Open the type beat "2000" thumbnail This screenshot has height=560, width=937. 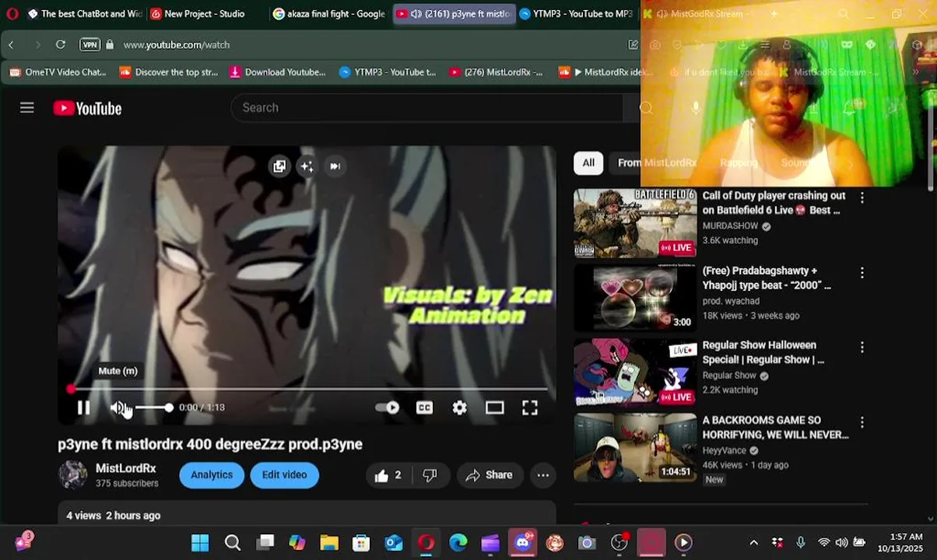tap(635, 298)
